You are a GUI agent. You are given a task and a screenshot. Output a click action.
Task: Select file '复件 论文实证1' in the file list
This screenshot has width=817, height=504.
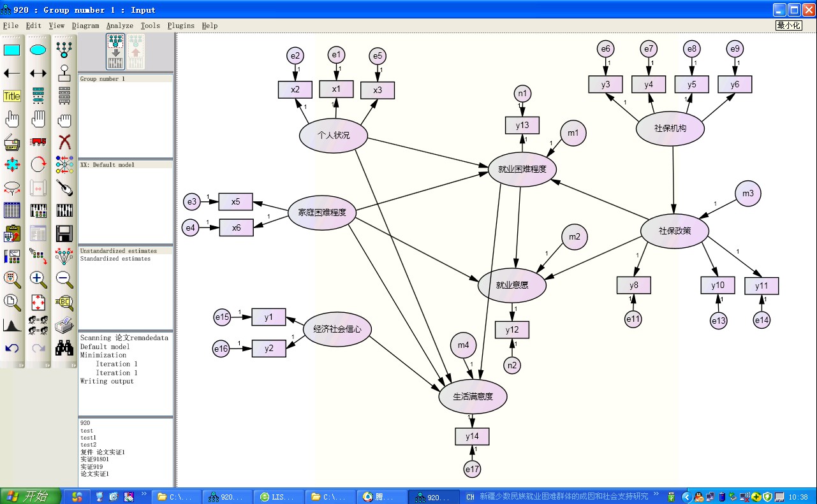[x=103, y=452]
